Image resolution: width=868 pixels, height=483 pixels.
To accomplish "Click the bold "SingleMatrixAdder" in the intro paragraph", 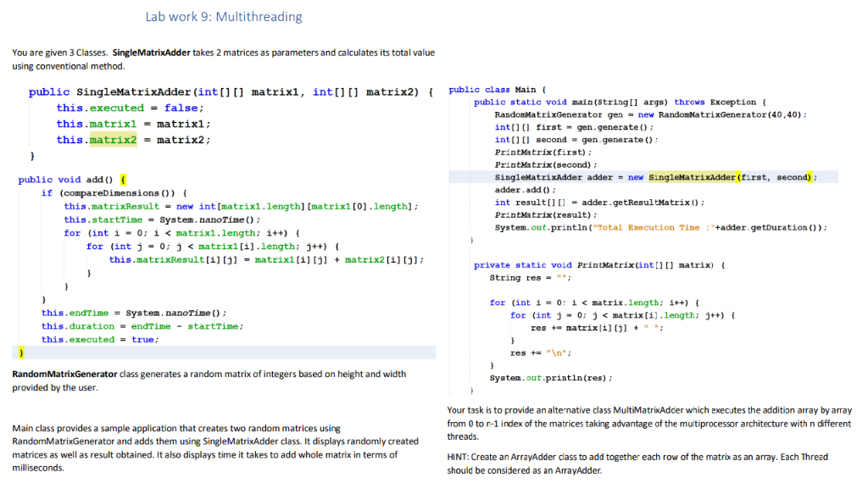I will [151, 53].
